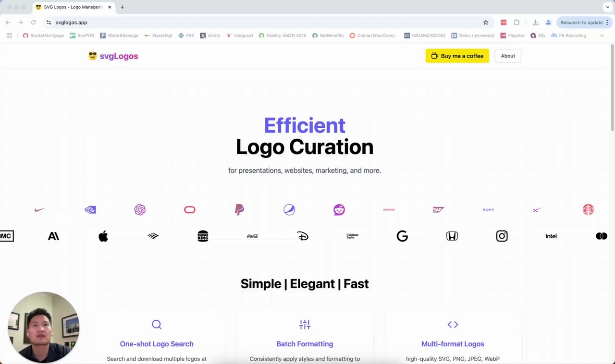This screenshot has height=364, width=615.
Task: Open the tab search dropdown arrow
Action: pyautogui.click(x=608, y=7)
